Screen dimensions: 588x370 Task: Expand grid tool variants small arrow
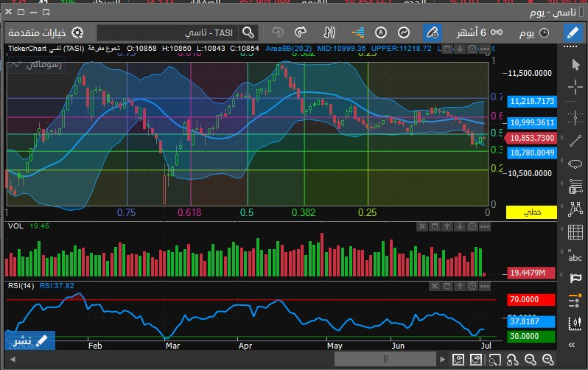click(x=561, y=229)
